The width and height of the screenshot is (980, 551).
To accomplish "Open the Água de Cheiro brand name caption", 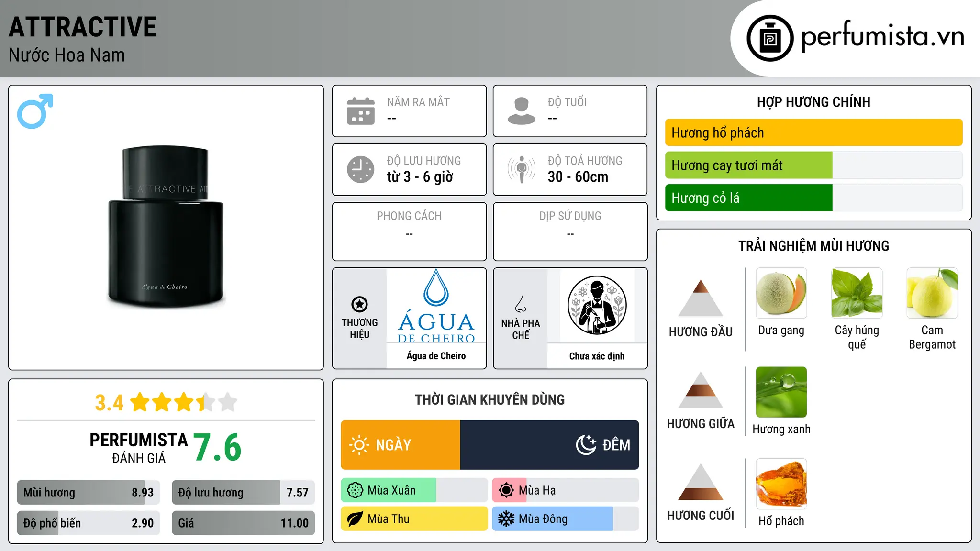I will pyautogui.click(x=436, y=356).
